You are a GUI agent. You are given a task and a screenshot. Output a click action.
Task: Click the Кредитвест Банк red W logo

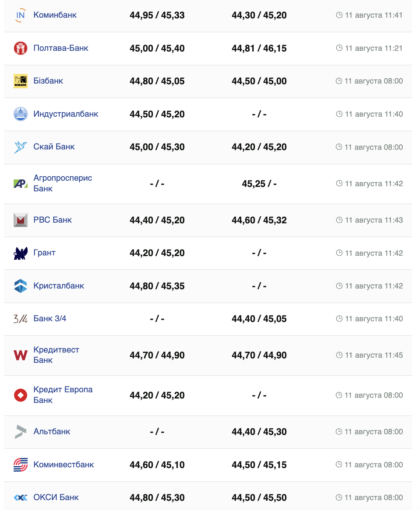(21, 355)
